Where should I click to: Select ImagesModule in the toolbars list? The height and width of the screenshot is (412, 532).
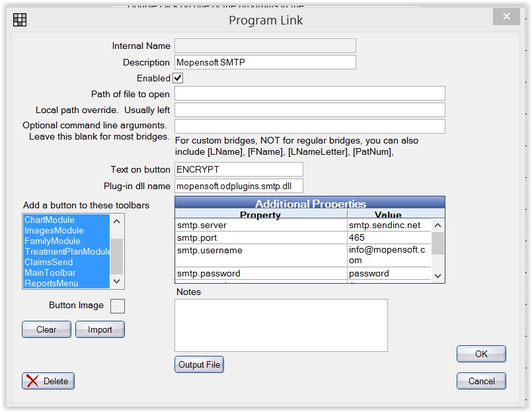66,230
